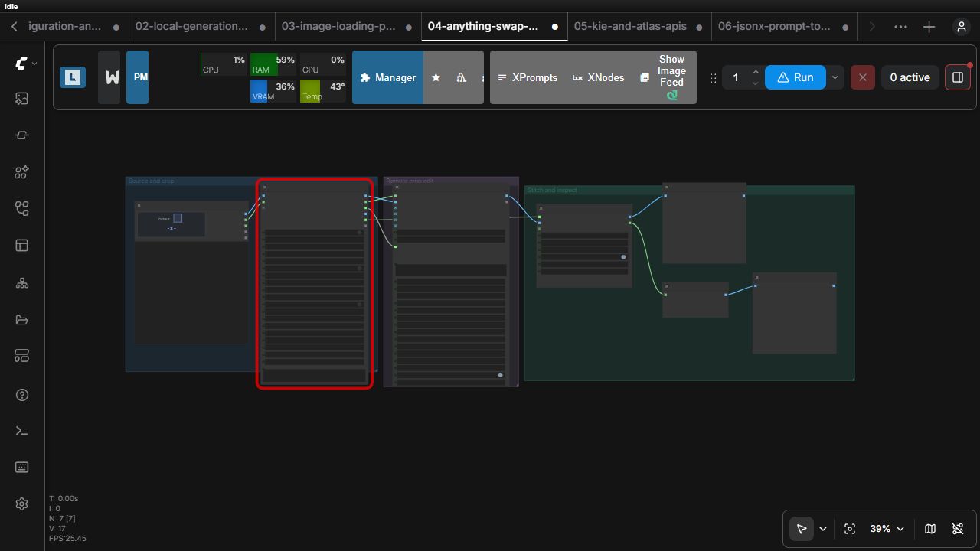Image resolution: width=980 pixels, height=551 pixels.
Task: Open the templates layout sidebar icon
Action: [x=21, y=246]
